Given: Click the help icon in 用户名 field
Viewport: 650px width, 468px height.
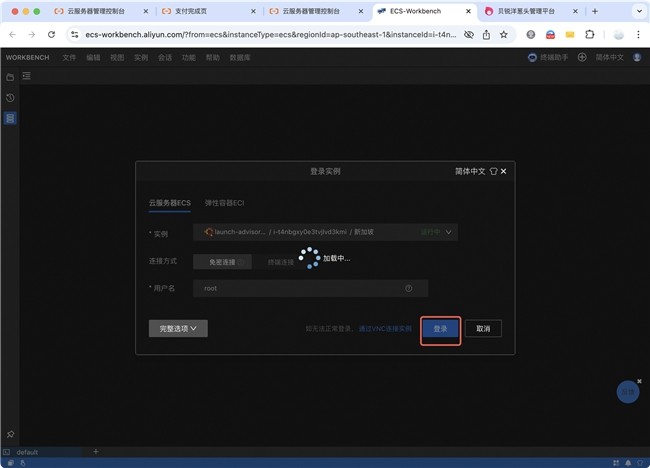Looking at the screenshot, I should 409,288.
